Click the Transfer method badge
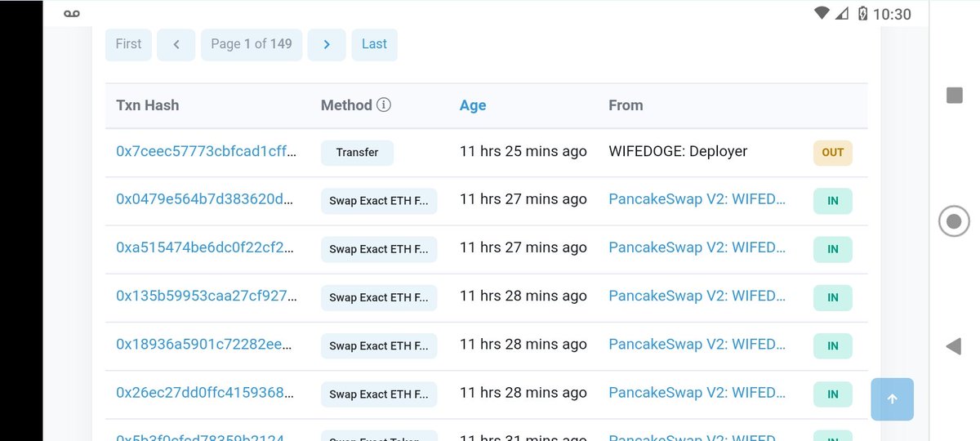 coord(357,153)
